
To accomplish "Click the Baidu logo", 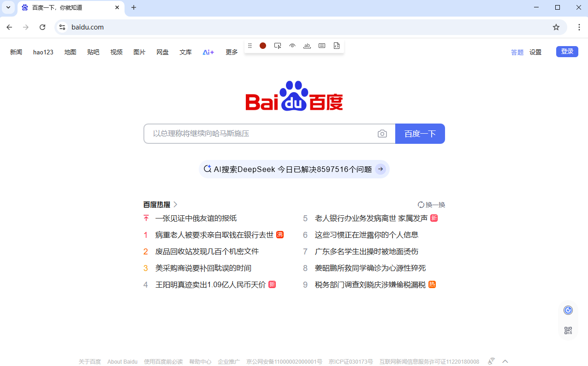I will click(294, 96).
